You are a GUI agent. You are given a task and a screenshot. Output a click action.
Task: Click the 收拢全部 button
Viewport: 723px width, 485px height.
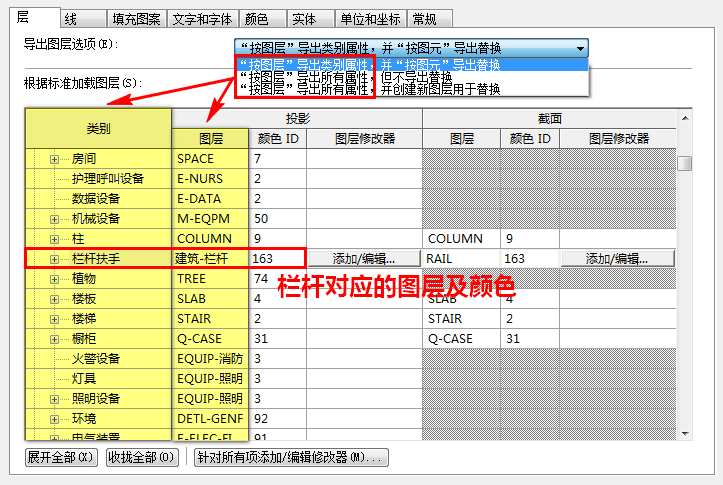142,457
